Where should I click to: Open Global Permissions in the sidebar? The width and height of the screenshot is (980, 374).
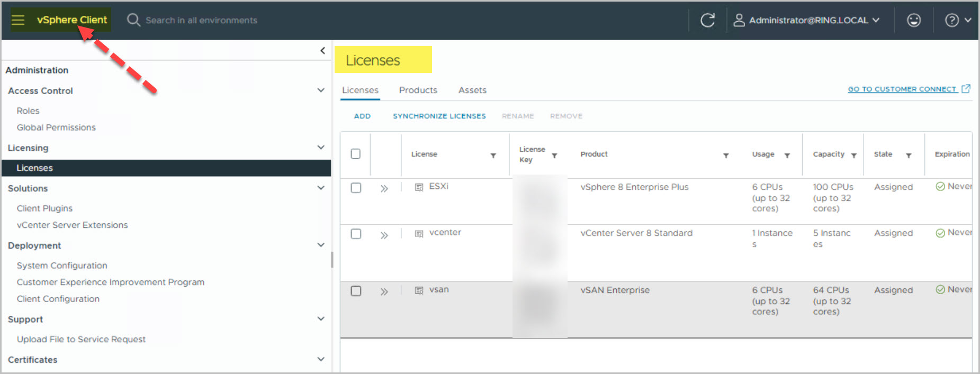56,127
